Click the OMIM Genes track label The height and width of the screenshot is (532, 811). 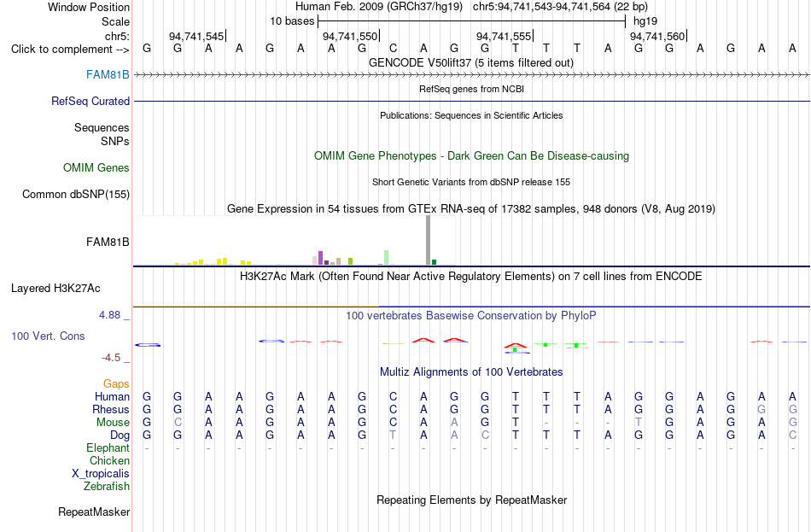[x=96, y=167]
